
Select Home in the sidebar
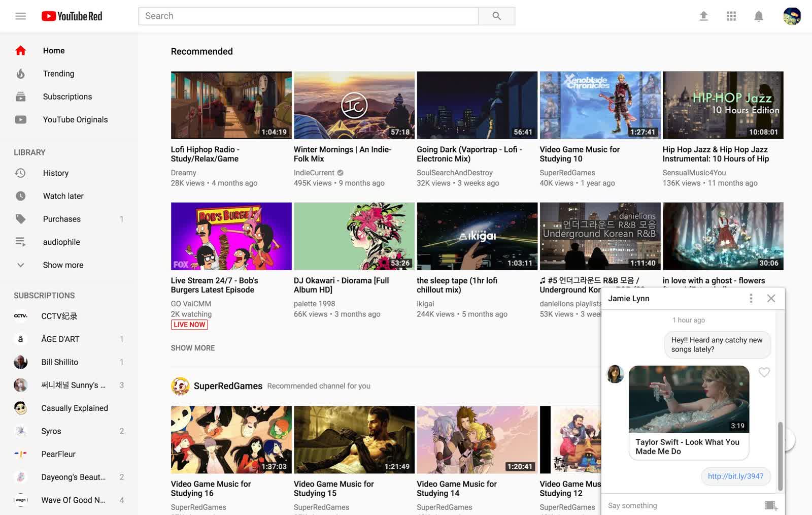coord(54,50)
